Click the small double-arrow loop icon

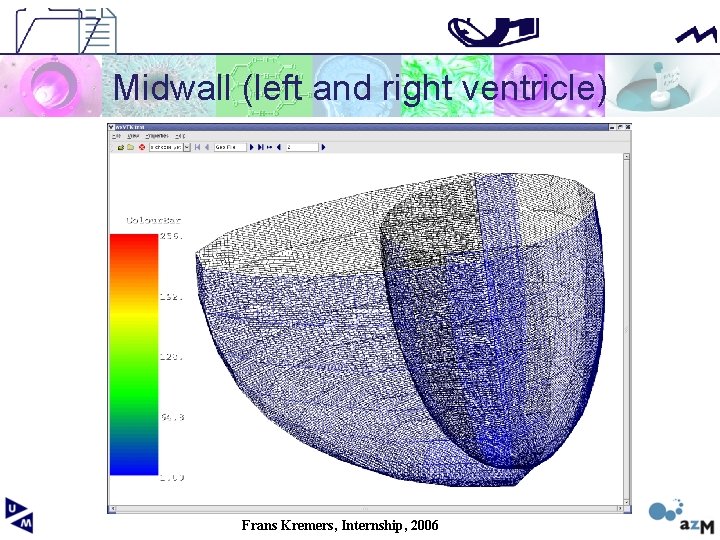pos(270,147)
